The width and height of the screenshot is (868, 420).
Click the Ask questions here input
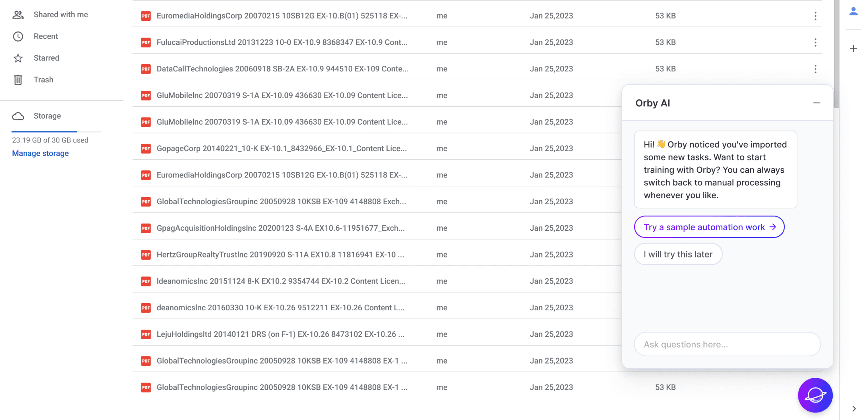coord(727,344)
